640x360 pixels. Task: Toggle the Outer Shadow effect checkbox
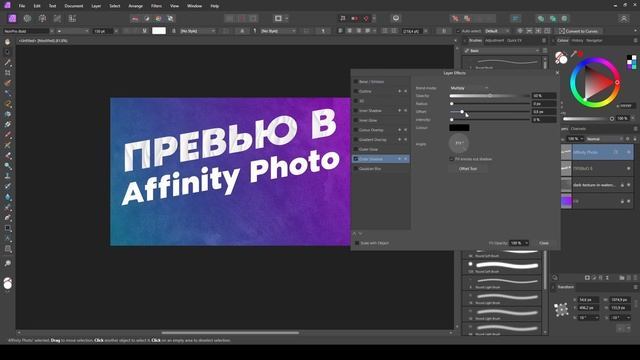(356, 159)
